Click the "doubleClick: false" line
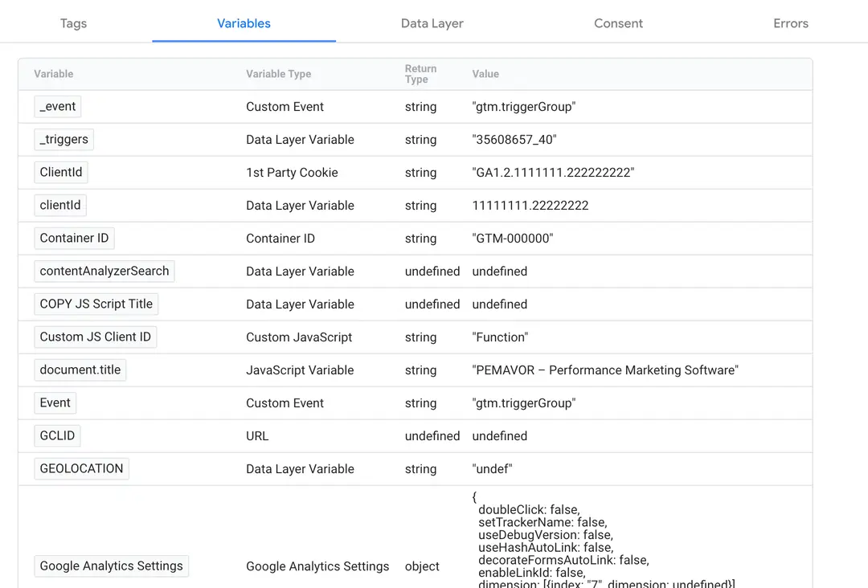Screen dimensions: 868x588 pos(529,509)
